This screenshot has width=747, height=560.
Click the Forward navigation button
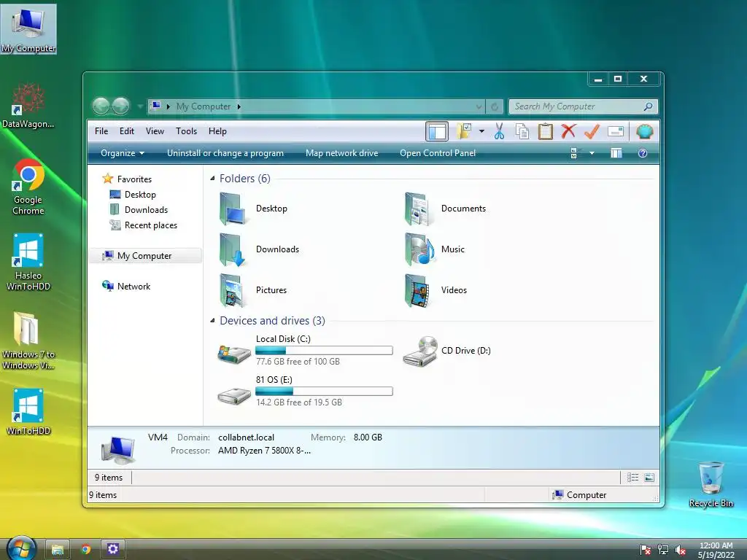120,106
